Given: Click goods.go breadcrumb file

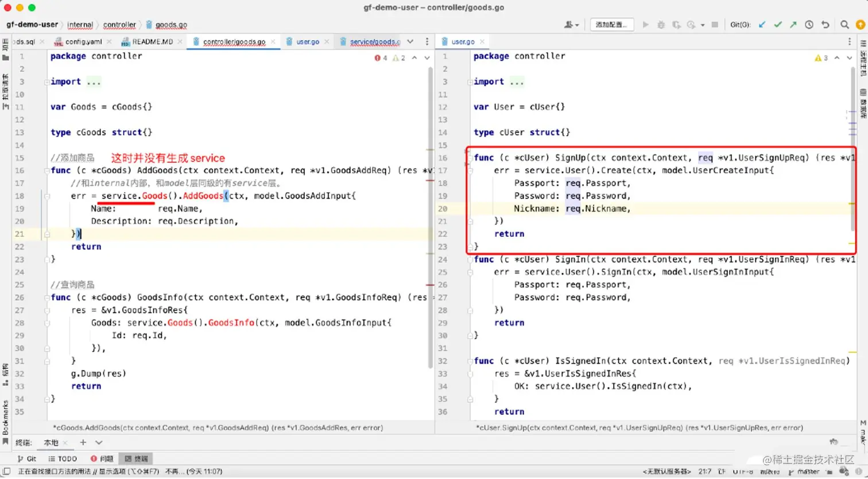Looking at the screenshot, I should [166, 25].
